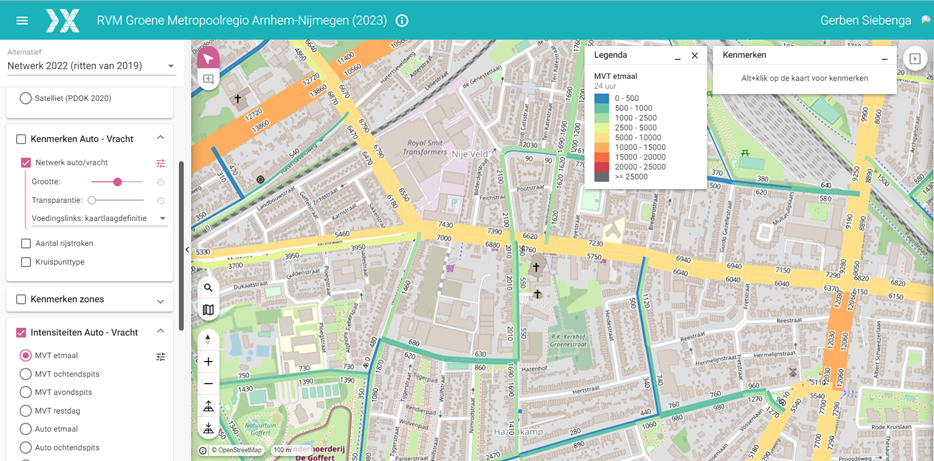Zoom out with the minus button
Image resolution: width=934 pixels, height=461 pixels.
[208, 384]
